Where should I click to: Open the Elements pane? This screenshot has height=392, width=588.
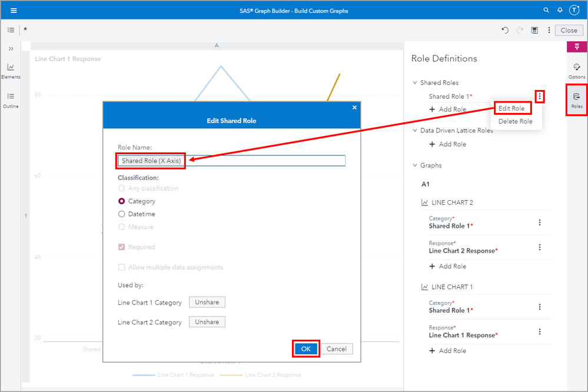tap(11, 71)
